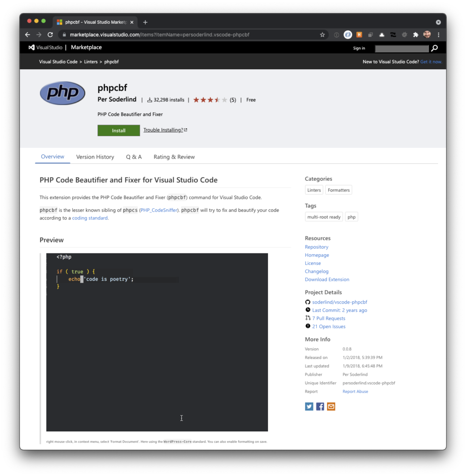Click Download Extension
Viewport: 466px width, 476px height.
tap(327, 279)
